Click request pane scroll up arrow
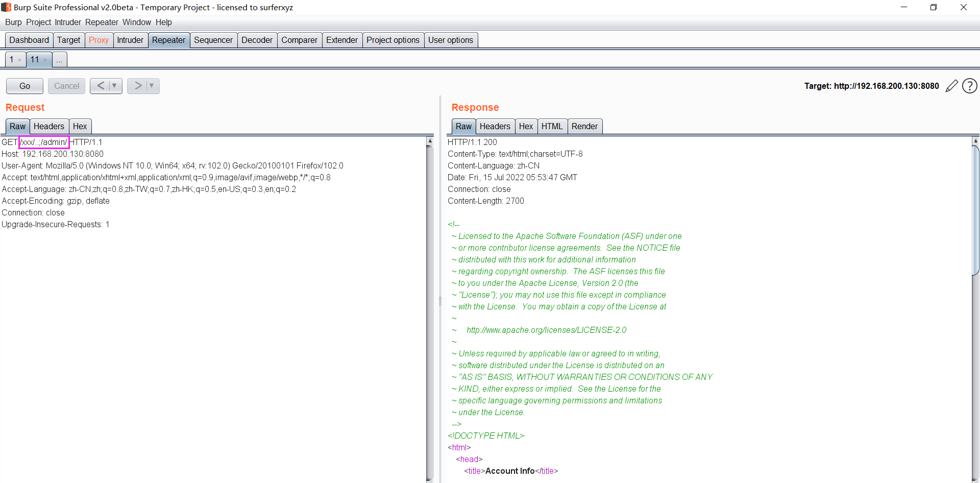This screenshot has width=980, height=483. tap(430, 140)
